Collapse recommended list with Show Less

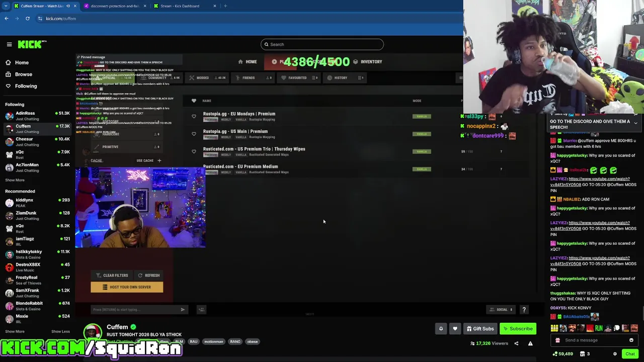tap(60, 331)
